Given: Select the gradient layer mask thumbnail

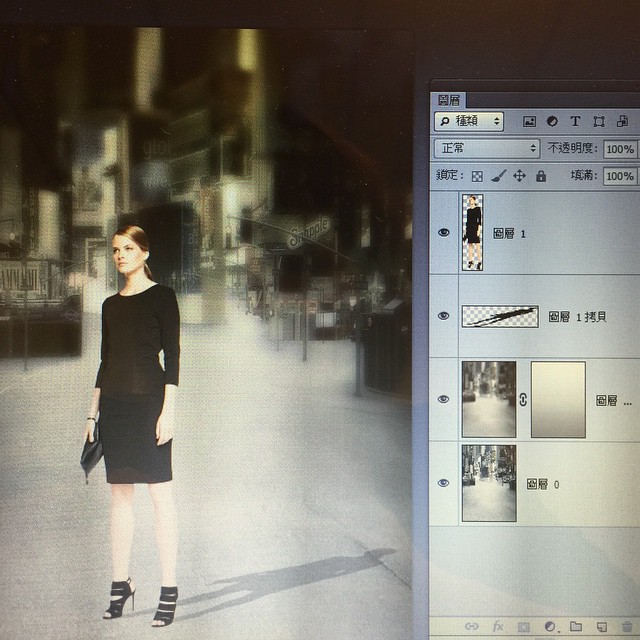Looking at the screenshot, I should [x=557, y=400].
